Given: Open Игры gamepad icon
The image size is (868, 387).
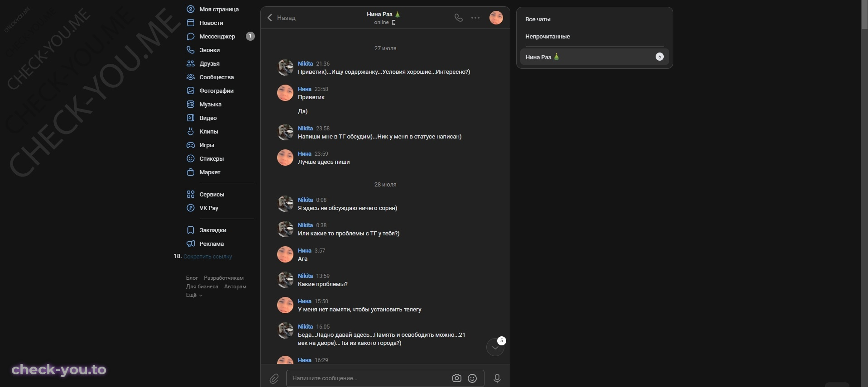Looking at the screenshot, I should (x=191, y=145).
